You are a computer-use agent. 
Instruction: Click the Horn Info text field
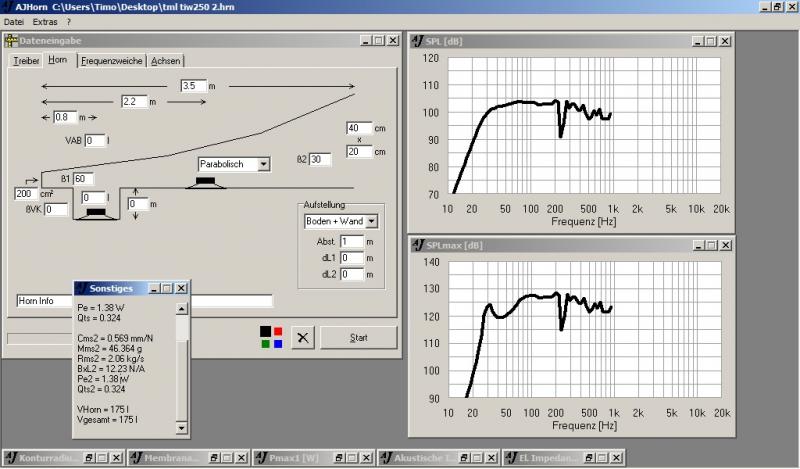pos(144,301)
